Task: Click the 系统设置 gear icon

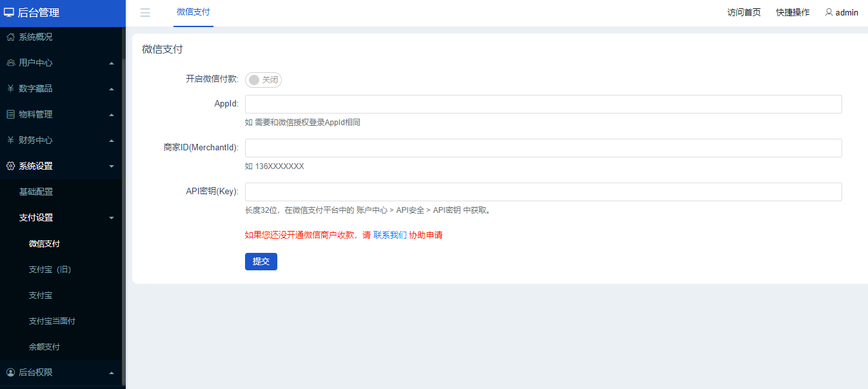Action: [x=10, y=166]
